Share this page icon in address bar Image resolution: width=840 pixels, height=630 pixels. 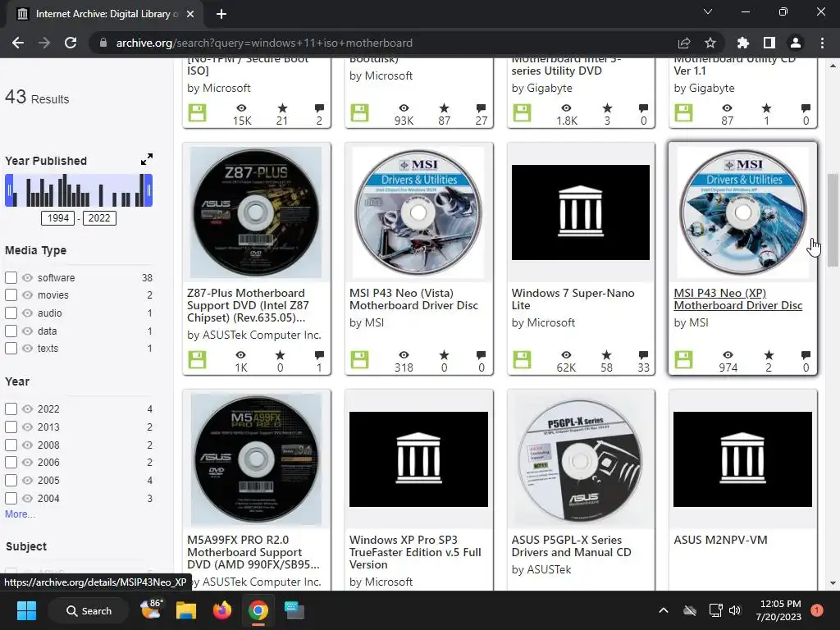[684, 43]
